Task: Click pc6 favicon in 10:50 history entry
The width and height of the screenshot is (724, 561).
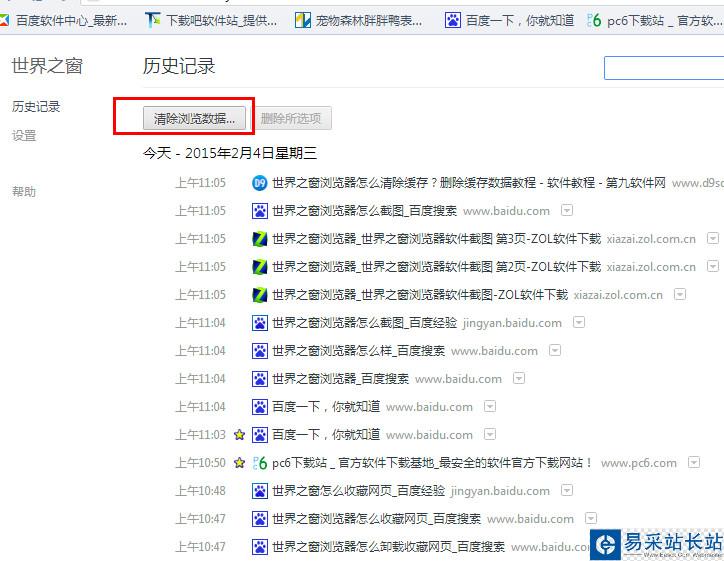Action: [x=259, y=463]
